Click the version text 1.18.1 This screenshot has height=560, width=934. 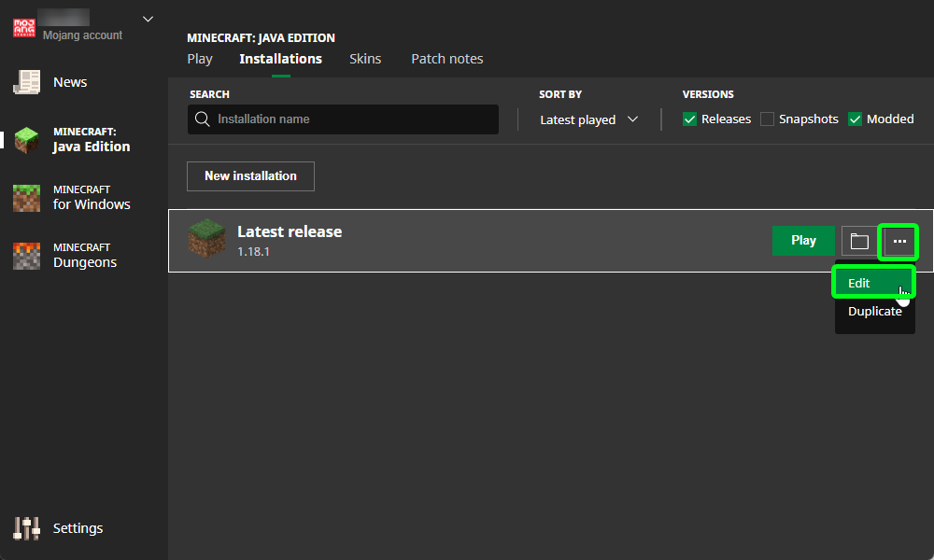[253, 252]
